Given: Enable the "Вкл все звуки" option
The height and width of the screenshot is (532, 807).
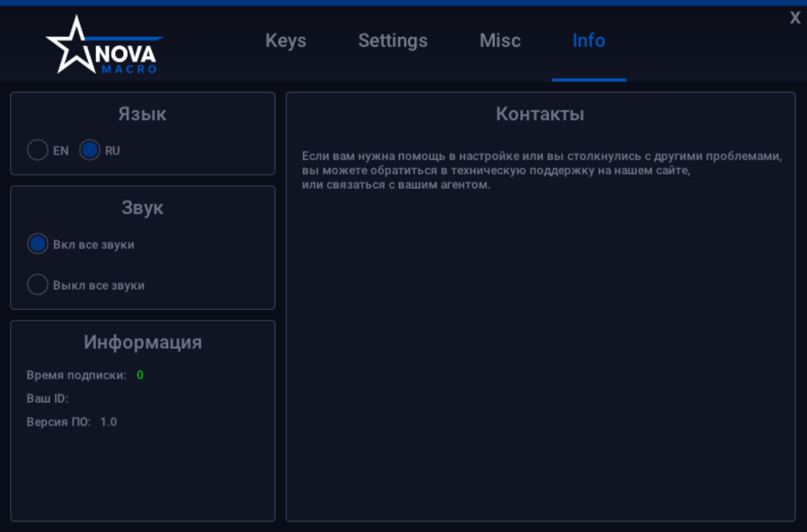Looking at the screenshot, I should point(37,244).
